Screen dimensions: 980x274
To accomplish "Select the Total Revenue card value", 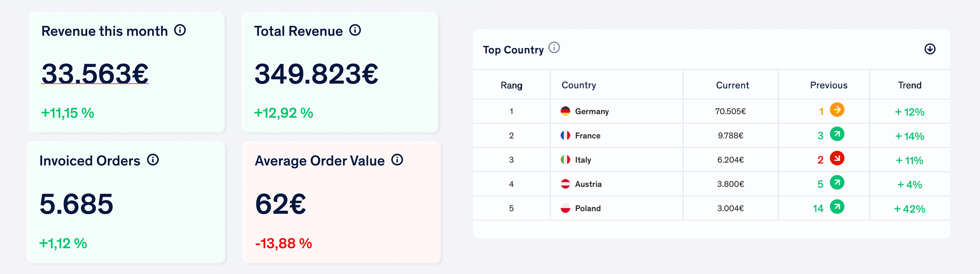I will point(316,74).
